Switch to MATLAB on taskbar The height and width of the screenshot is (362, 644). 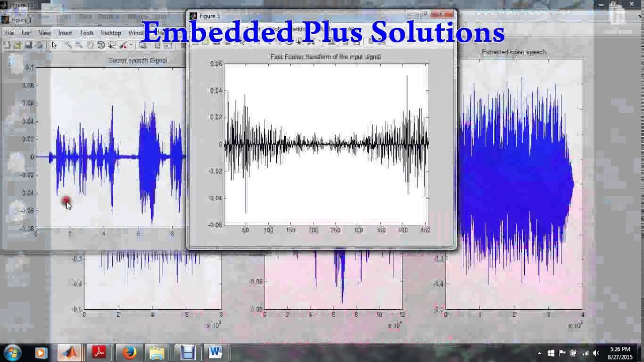(x=70, y=353)
